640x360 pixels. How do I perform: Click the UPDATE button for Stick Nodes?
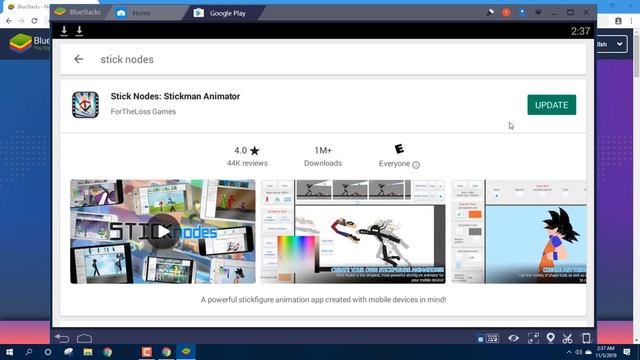[x=551, y=105]
